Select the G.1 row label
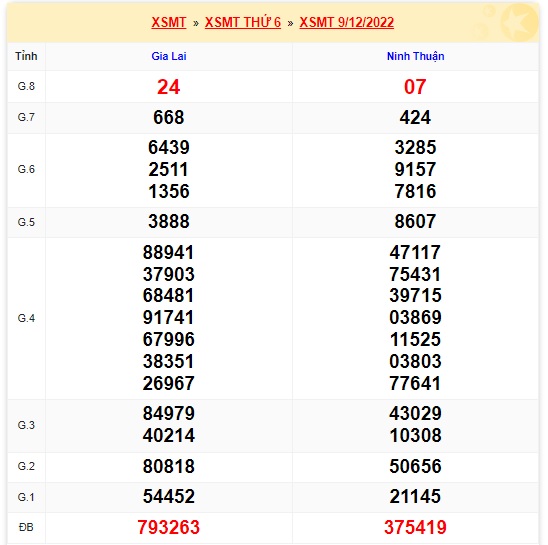Screen dimensions: 548x545 pos(26,497)
